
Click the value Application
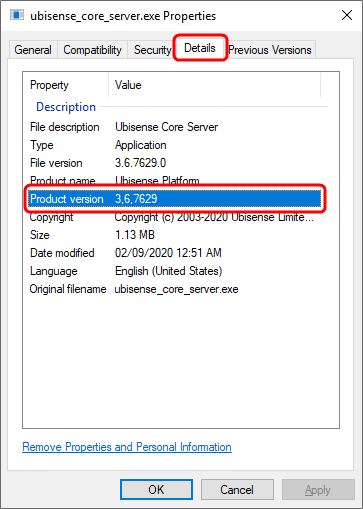point(141,145)
